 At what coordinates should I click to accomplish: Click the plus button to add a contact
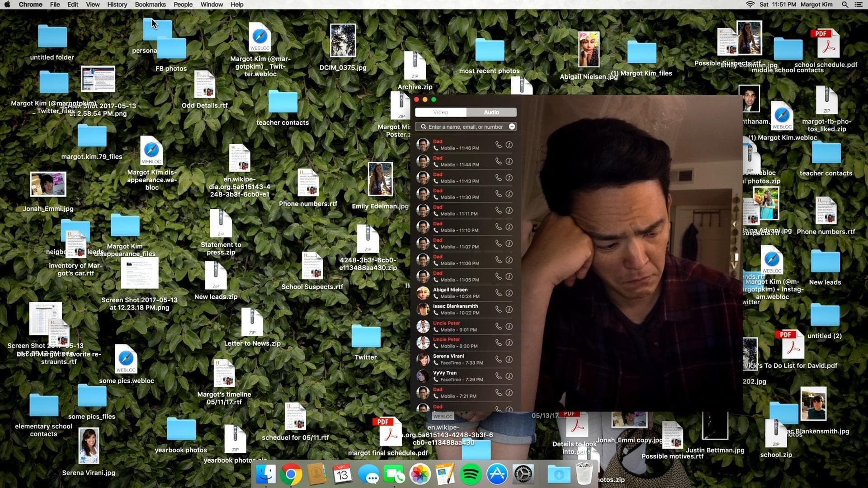tap(511, 127)
